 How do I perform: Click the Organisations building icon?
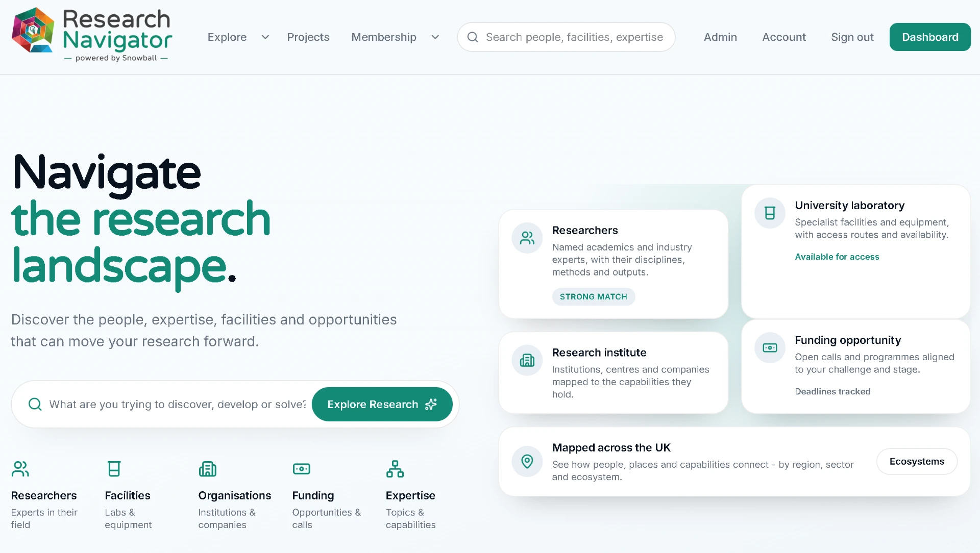208,469
